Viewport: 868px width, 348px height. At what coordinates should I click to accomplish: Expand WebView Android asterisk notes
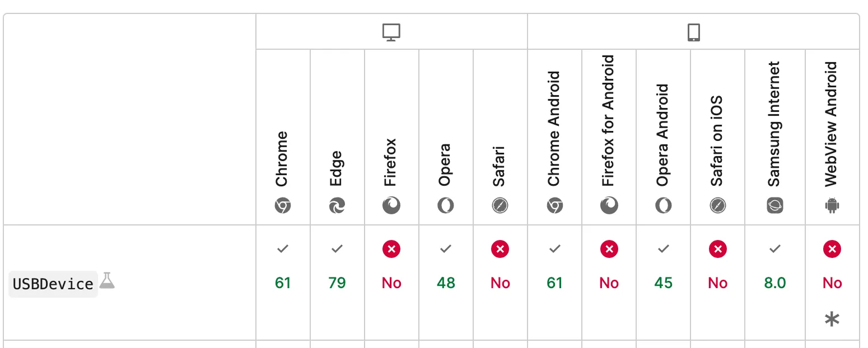pos(832,319)
